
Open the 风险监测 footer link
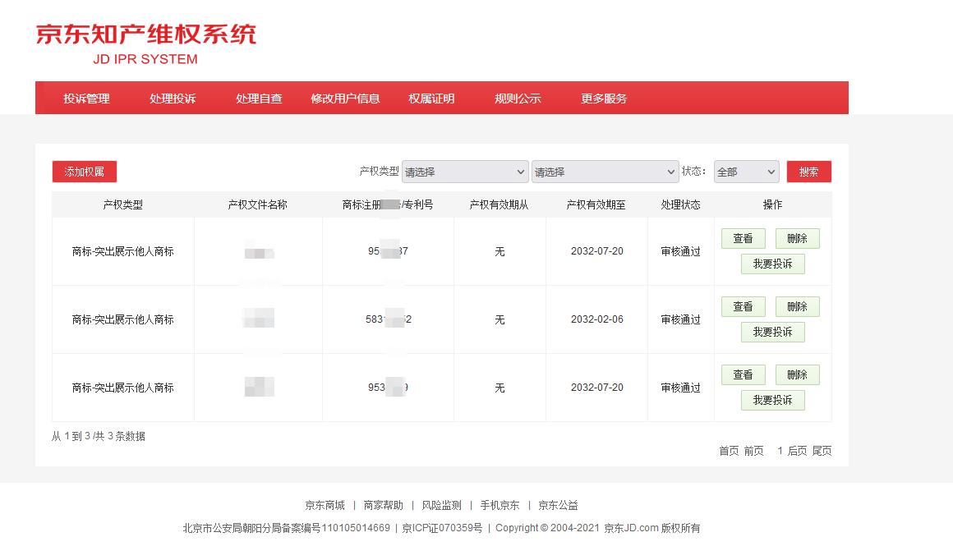(x=441, y=505)
